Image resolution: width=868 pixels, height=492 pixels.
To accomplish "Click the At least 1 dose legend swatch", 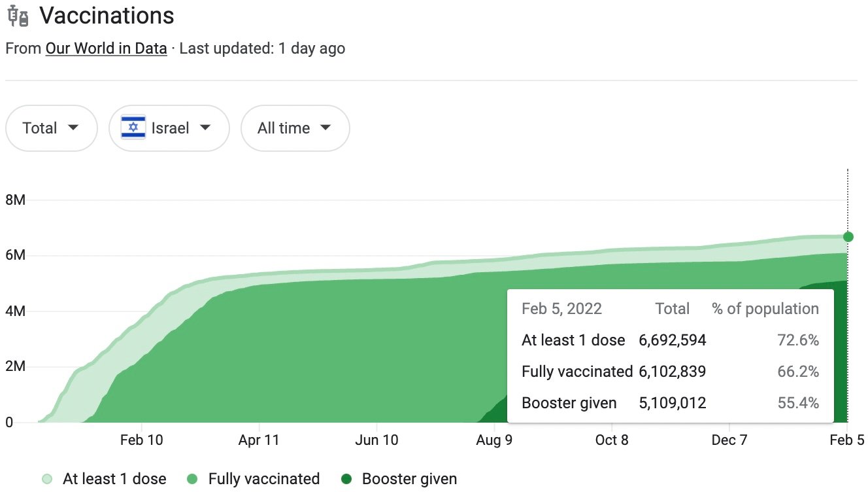I will pyautogui.click(x=47, y=479).
